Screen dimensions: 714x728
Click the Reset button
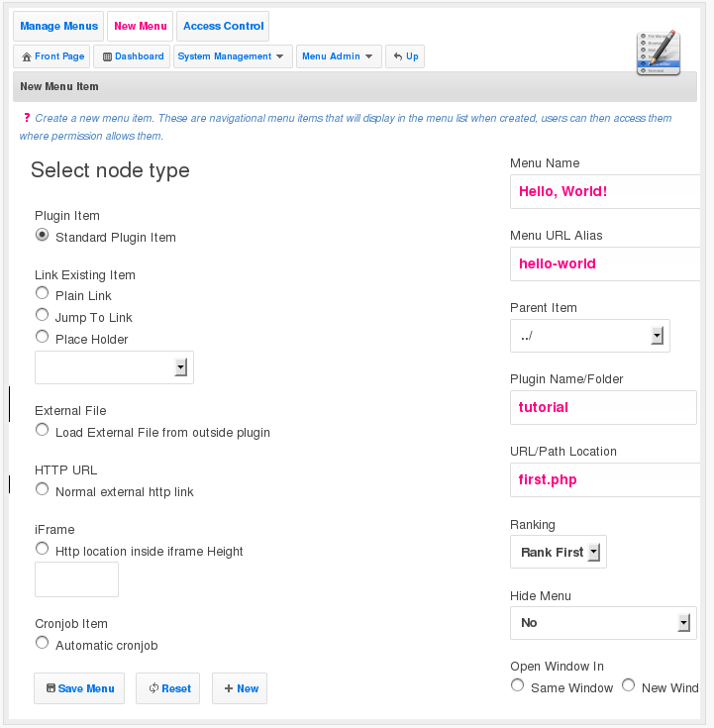[168, 688]
